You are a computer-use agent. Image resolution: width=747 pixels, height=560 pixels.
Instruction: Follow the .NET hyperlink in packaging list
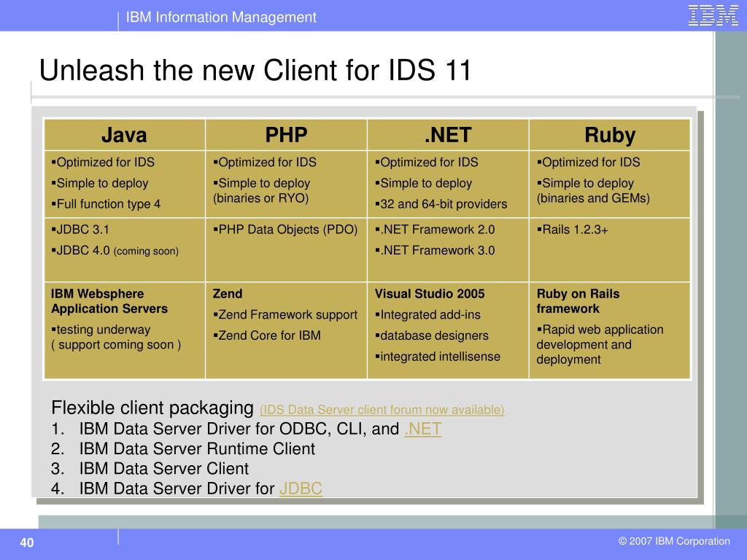pos(422,429)
